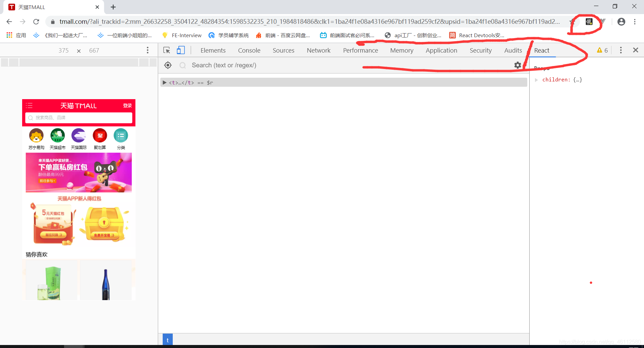Click the React component search field

(349, 65)
